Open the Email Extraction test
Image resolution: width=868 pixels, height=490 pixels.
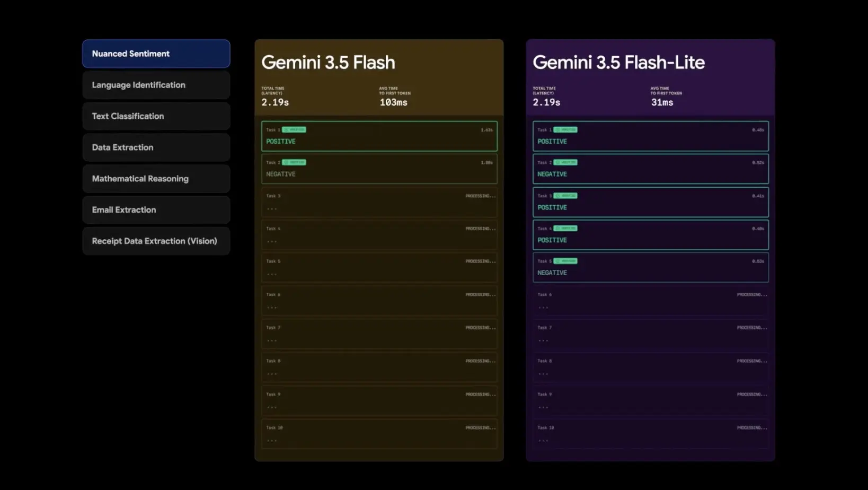(x=156, y=210)
